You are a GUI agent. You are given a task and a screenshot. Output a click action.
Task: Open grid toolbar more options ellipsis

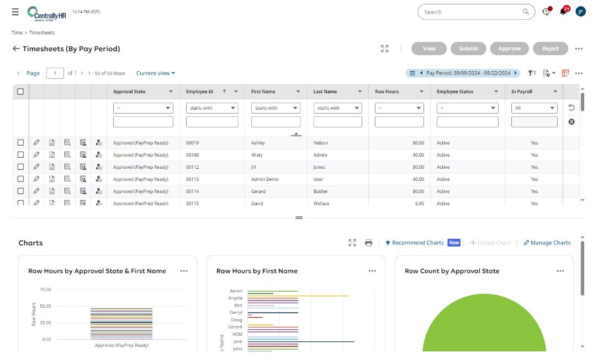[x=579, y=73]
